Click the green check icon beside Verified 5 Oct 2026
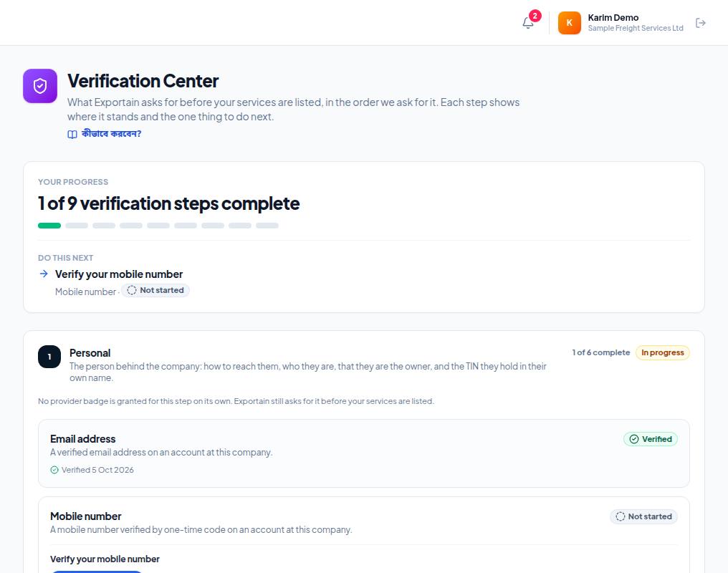The image size is (728, 573). click(54, 470)
